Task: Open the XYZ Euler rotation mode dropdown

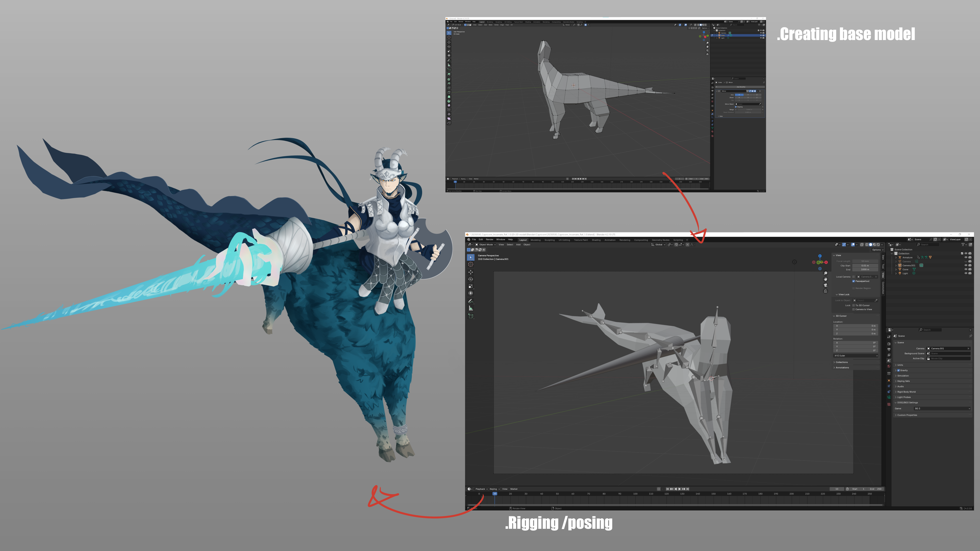Action: point(856,356)
